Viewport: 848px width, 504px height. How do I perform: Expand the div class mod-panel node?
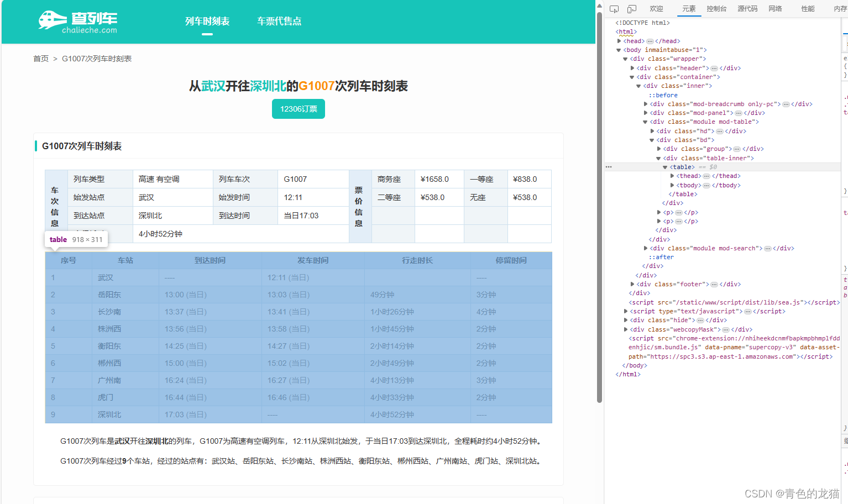[x=646, y=113]
